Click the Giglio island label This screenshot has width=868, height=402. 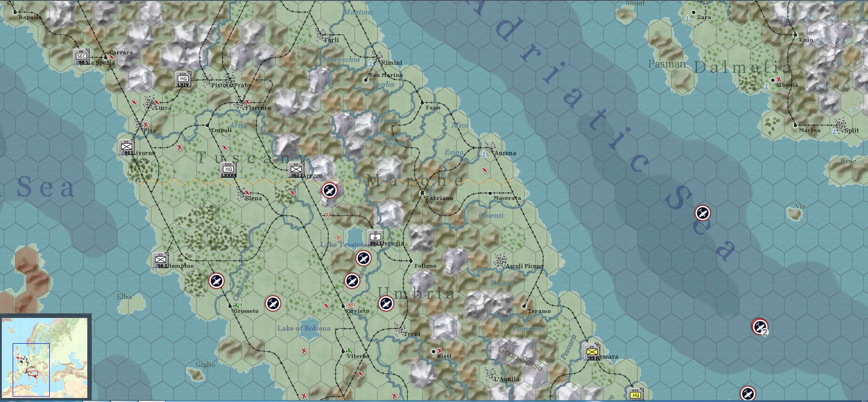pos(206,364)
